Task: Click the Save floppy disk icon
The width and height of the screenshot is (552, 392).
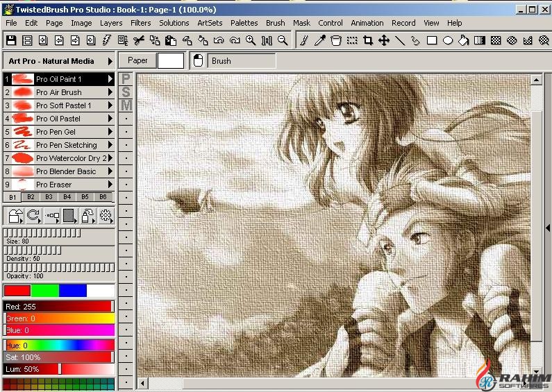Action: [11, 40]
